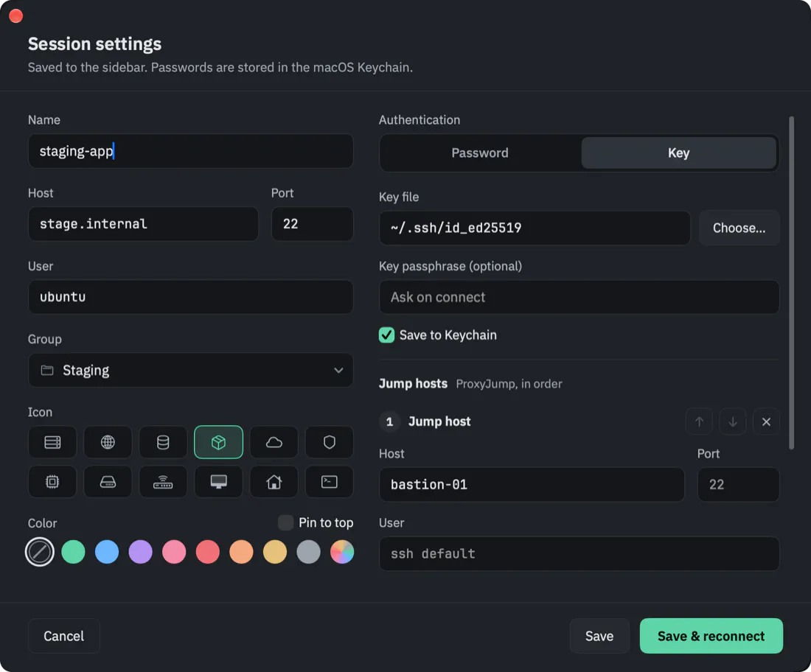
Task: Click the Key file path field
Action: click(x=535, y=228)
